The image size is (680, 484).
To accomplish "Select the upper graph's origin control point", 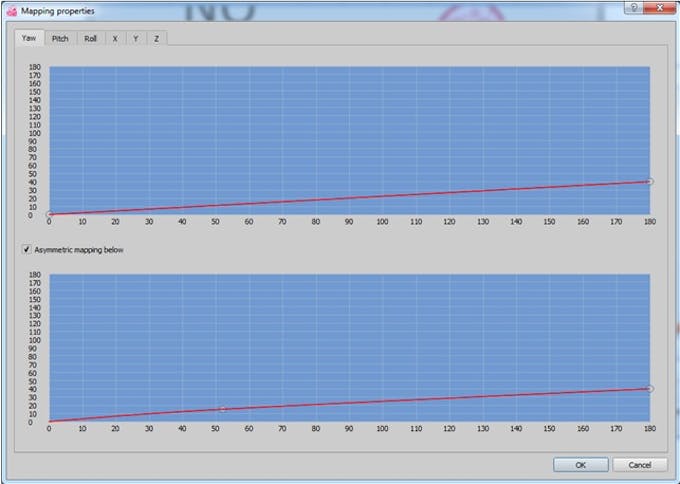I will [x=50, y=214].
